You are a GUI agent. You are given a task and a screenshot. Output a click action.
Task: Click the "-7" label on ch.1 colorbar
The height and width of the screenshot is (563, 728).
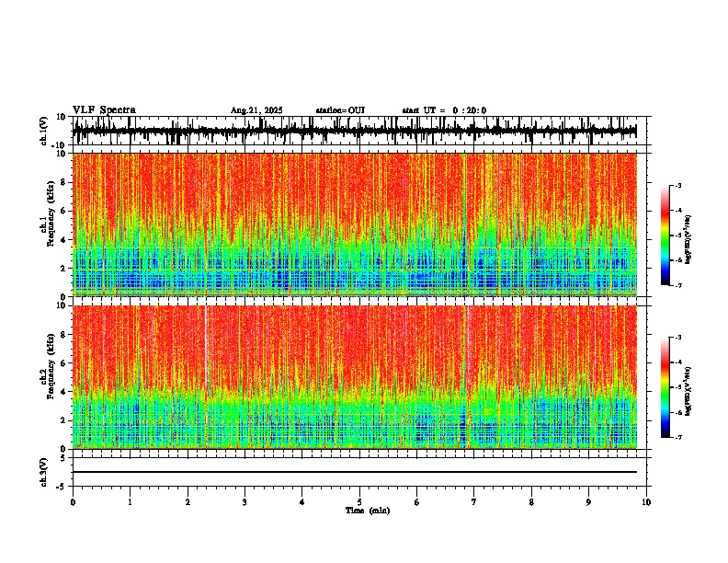(x=677, y=285)
